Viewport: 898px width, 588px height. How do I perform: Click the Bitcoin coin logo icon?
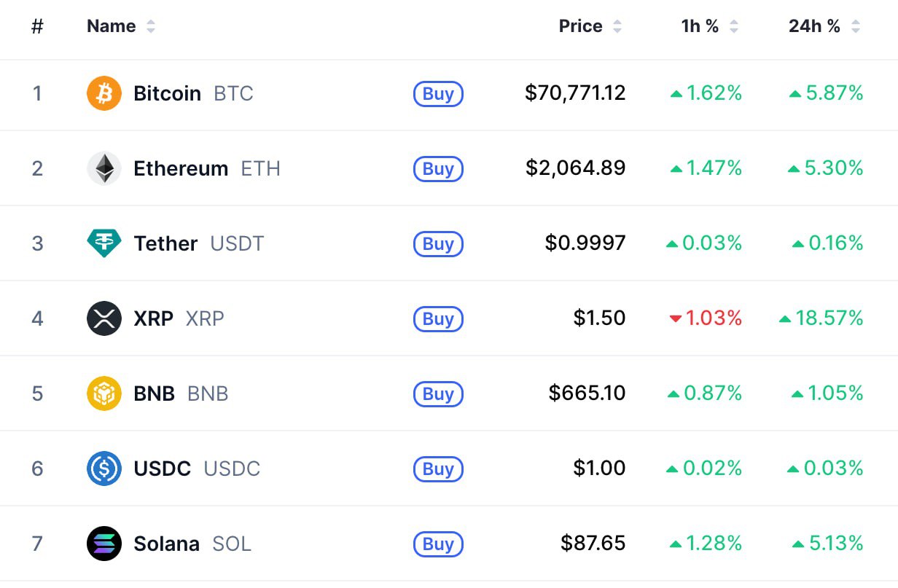click(x=104, y=94)
